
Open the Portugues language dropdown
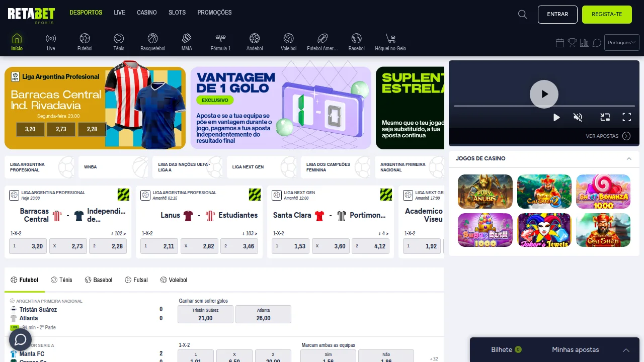[x=621, y=43]
